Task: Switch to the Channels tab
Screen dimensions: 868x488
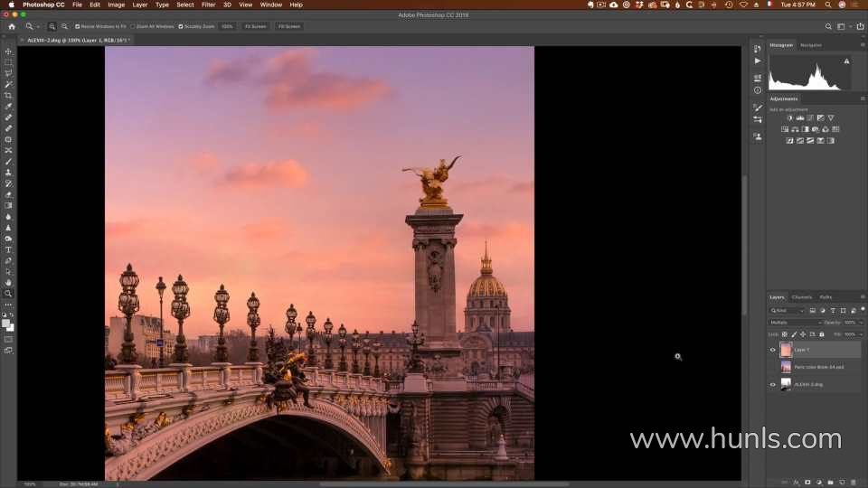Action: 802,297
